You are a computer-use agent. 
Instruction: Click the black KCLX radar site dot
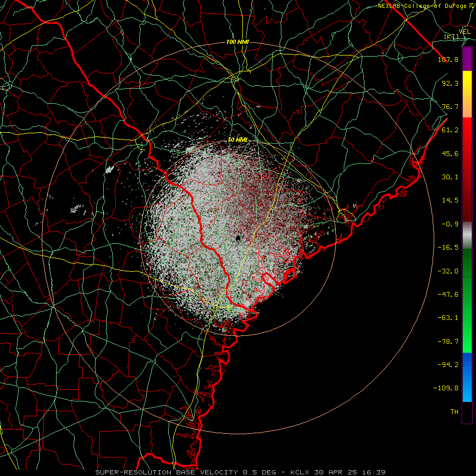[x=238, y=239]
